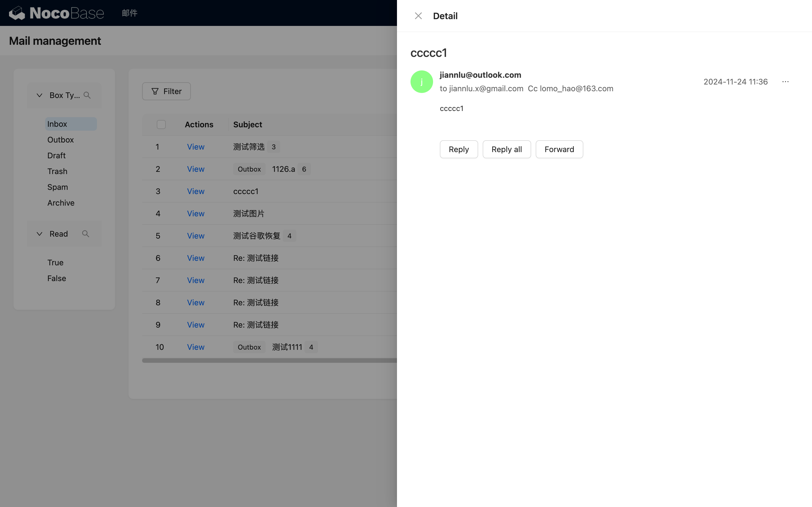812x507 pixels.
Task: Open the three-dots more options menu
Action: coord(785,82)
